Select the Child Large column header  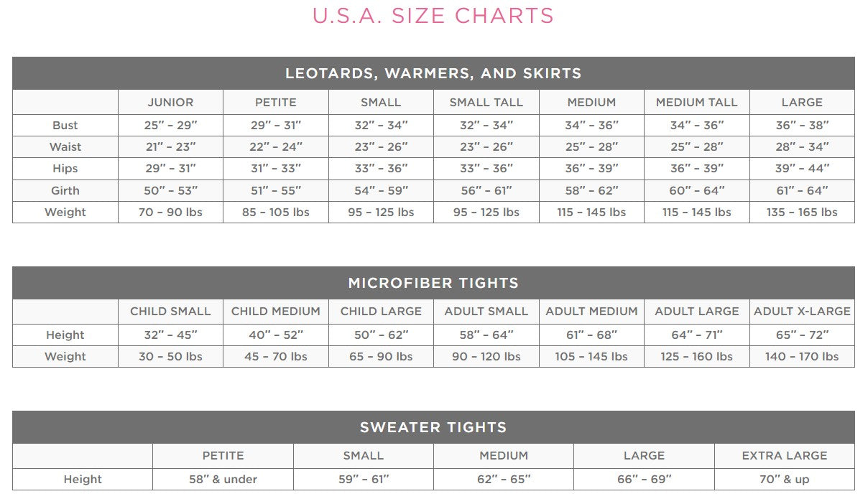pos(381,312)
